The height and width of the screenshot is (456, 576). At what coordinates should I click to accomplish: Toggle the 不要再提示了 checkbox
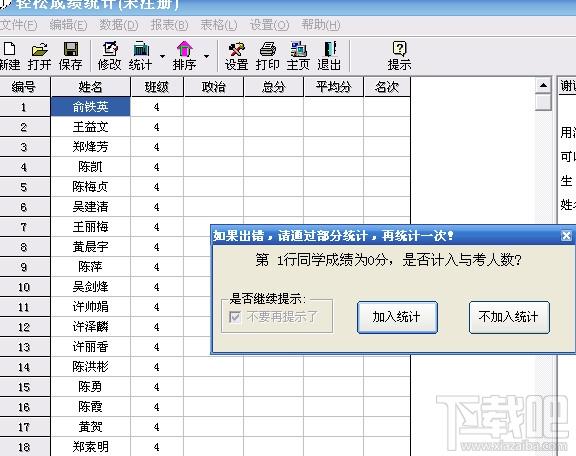pyautogui.click(x=235, y=317)
